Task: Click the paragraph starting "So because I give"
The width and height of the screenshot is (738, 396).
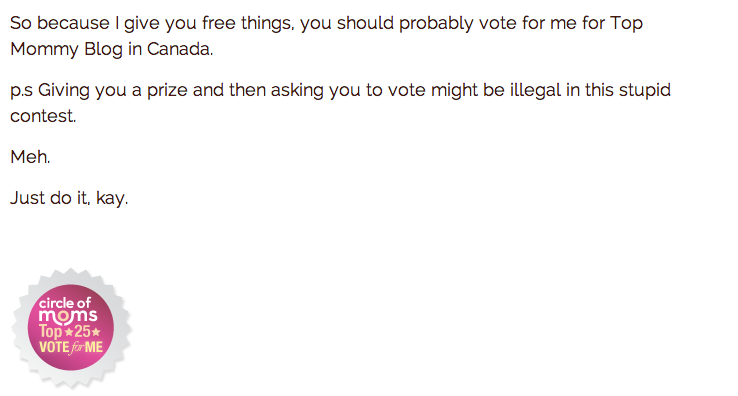Action: (x=326, y=36)
